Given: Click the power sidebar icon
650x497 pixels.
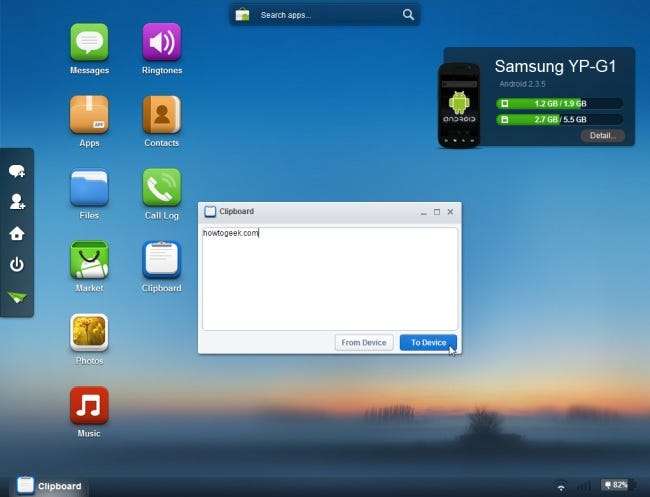Looking at the screenshot, I should pyautogui.click(x=17, y=264).
